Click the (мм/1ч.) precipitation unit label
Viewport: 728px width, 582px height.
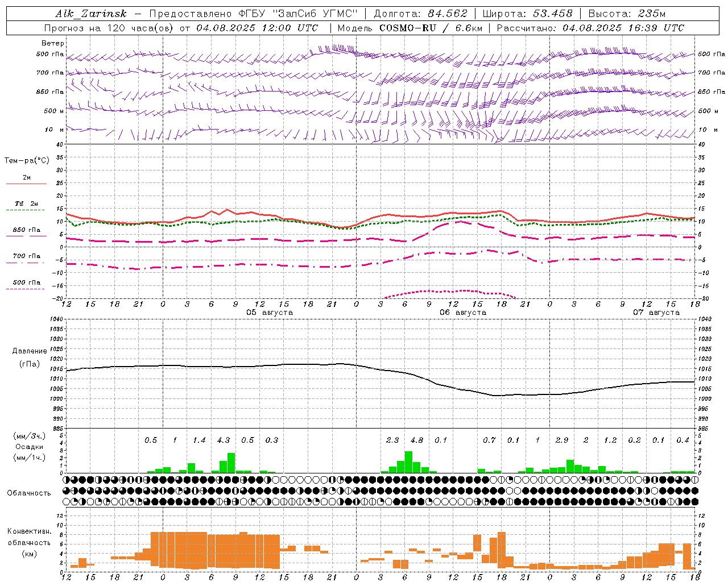coord(30,458)
